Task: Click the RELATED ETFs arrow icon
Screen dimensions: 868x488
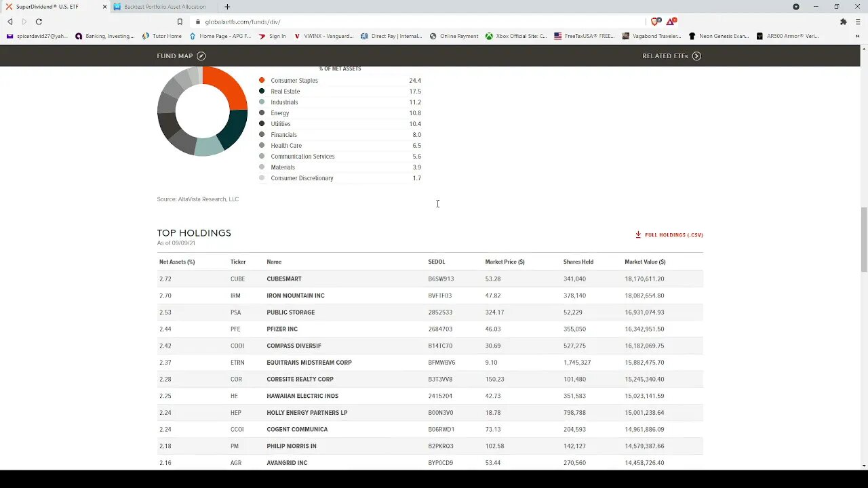Action: click(696, 56)
